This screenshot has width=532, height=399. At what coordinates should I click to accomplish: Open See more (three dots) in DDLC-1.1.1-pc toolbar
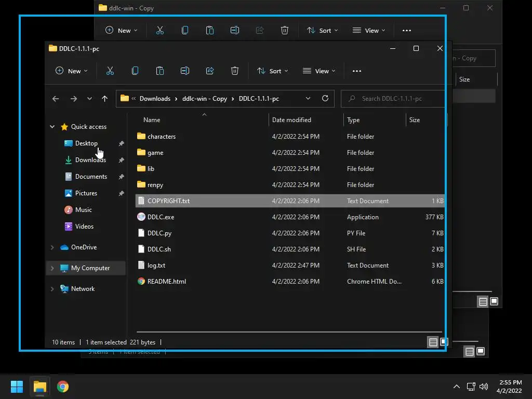tap(356, 71)
